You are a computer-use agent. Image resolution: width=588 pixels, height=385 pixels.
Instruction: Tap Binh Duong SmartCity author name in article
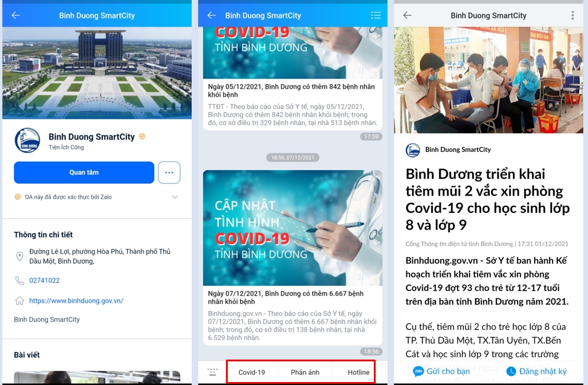point(458,150)
